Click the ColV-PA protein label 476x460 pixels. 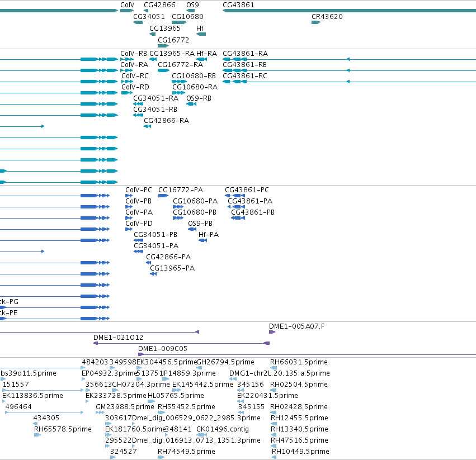[x=139, y=212]
